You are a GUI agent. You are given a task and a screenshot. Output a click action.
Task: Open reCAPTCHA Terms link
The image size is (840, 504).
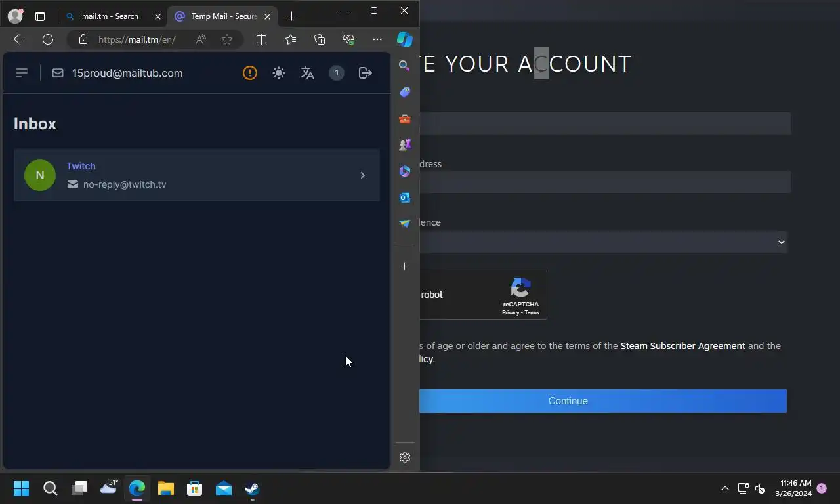pos(532,313)
